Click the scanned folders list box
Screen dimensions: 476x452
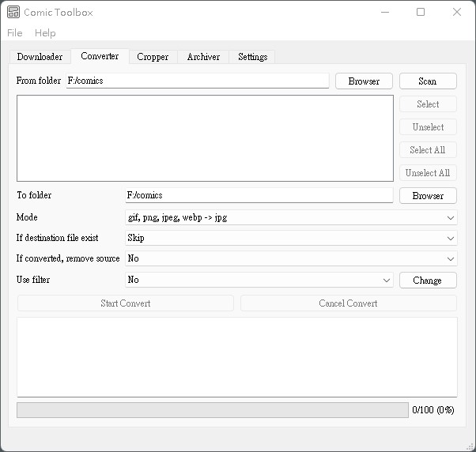(206, 138)
